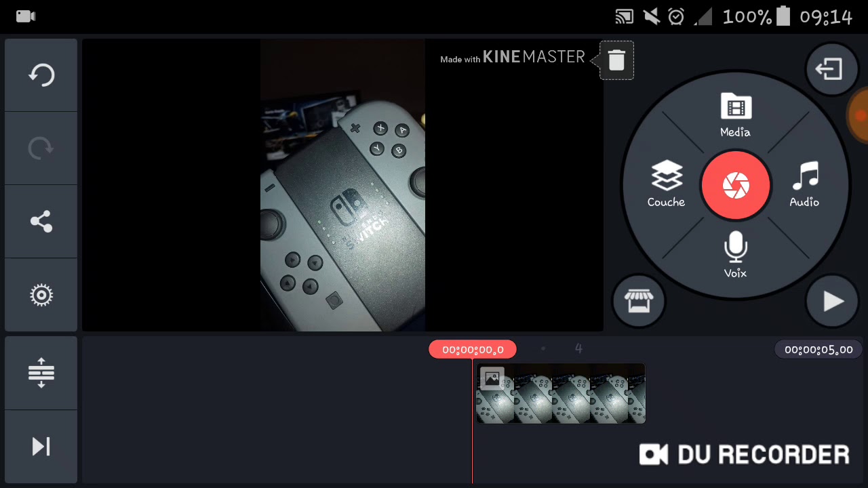The height and width of the screenshot is (488, 868).
Task: Tap the total duration 00:00:05.00 label
Action: [818, 350]
